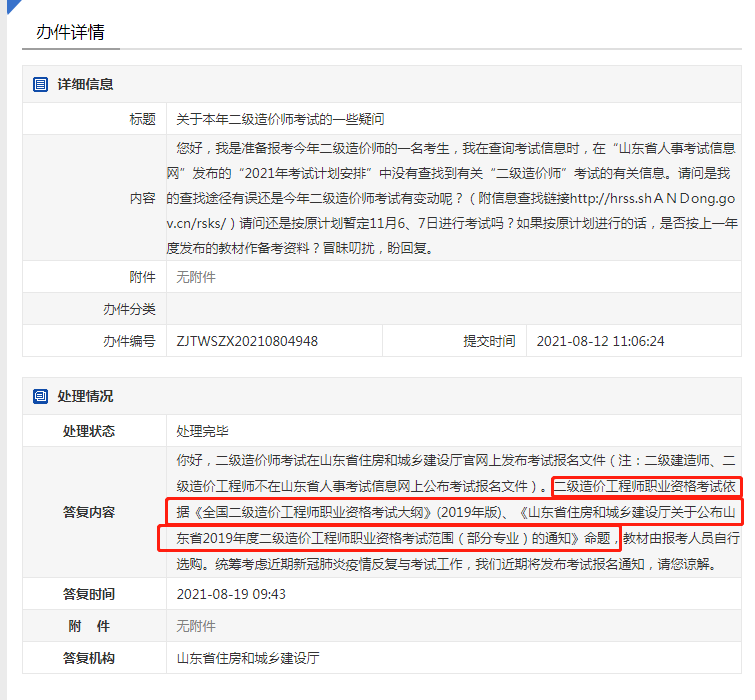Click the 处理情况 section header text
This screenshot has height=700, width=755.
click(x=85, y=396)
